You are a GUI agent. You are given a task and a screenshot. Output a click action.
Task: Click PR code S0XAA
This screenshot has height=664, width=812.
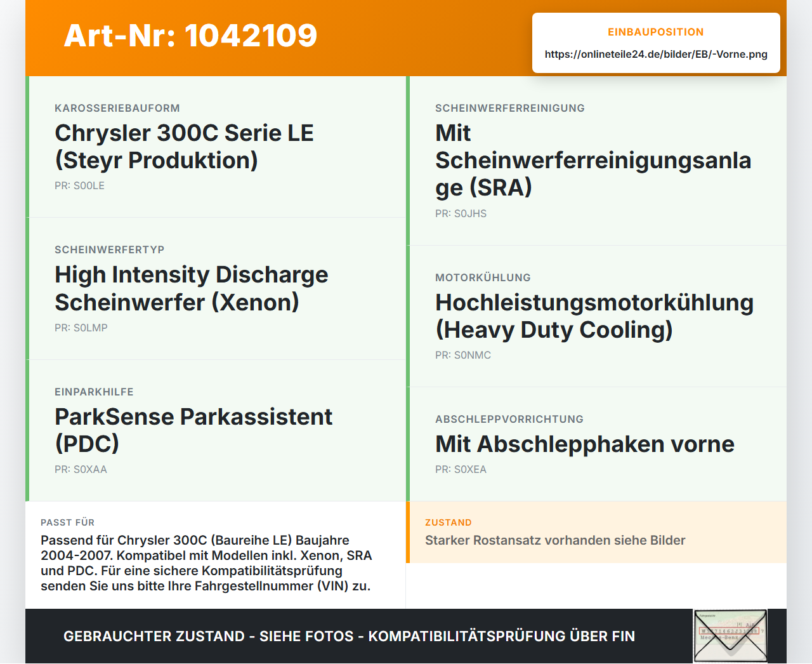81,469
